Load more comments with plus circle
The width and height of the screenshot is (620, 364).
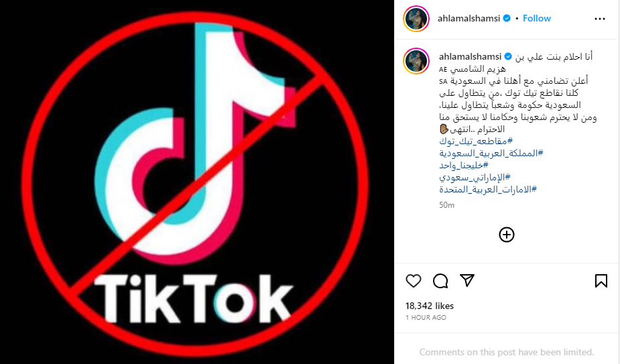pyautogui.click(x=507, y=235)
